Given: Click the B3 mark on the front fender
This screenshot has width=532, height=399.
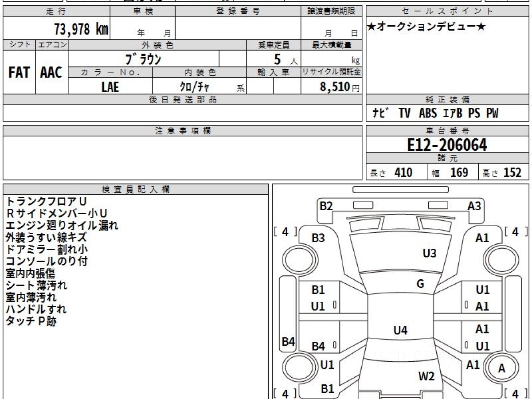Looking at the screenshot, I should (318, 238).
